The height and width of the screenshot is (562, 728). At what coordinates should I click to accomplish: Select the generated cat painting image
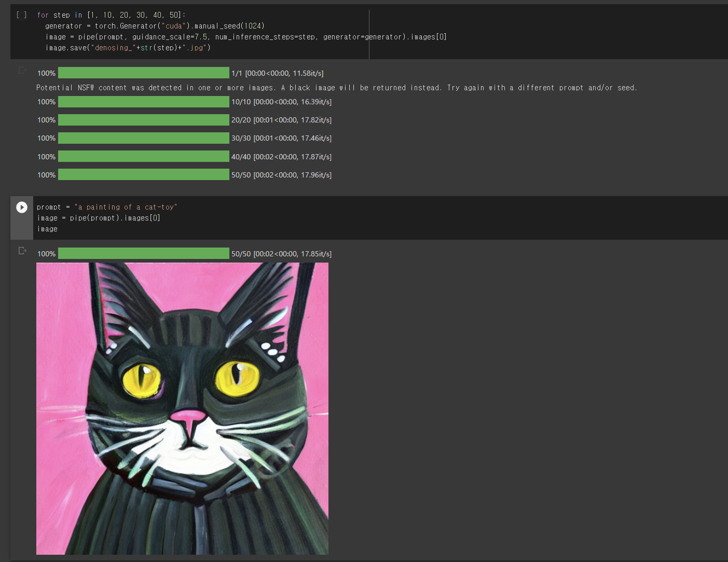[182, 408]
